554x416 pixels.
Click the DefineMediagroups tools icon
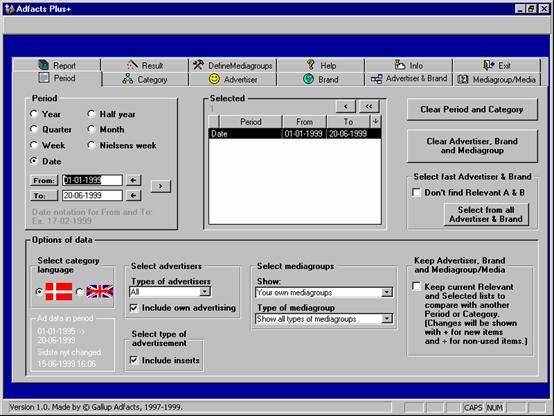point(198,65)
